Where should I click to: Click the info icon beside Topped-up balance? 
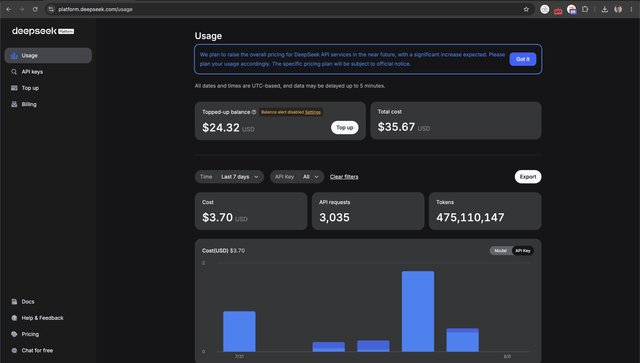(x=254, y=112)
